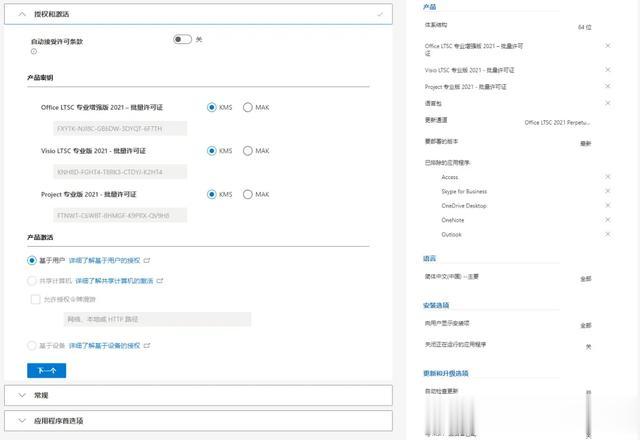Viewport: 640px width, 440px height.
Task: Expand the 常规 section
Action: coord(198,395)
